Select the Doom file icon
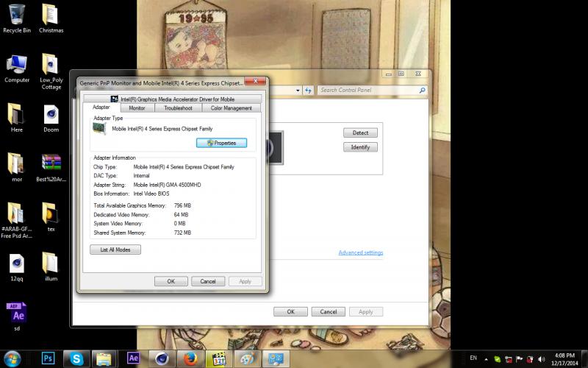The image size is (588, 368). 51,118
